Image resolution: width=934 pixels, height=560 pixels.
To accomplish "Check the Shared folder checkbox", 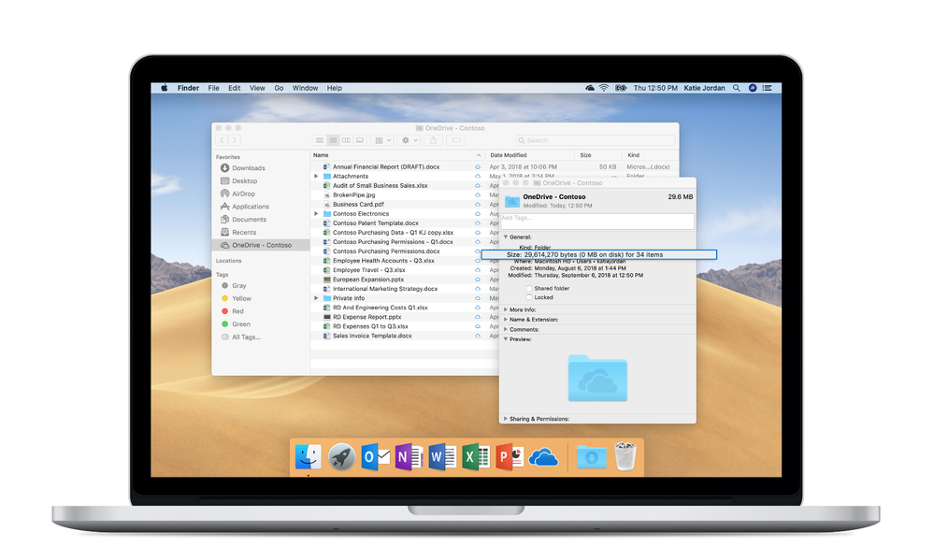I will point(529,288).
